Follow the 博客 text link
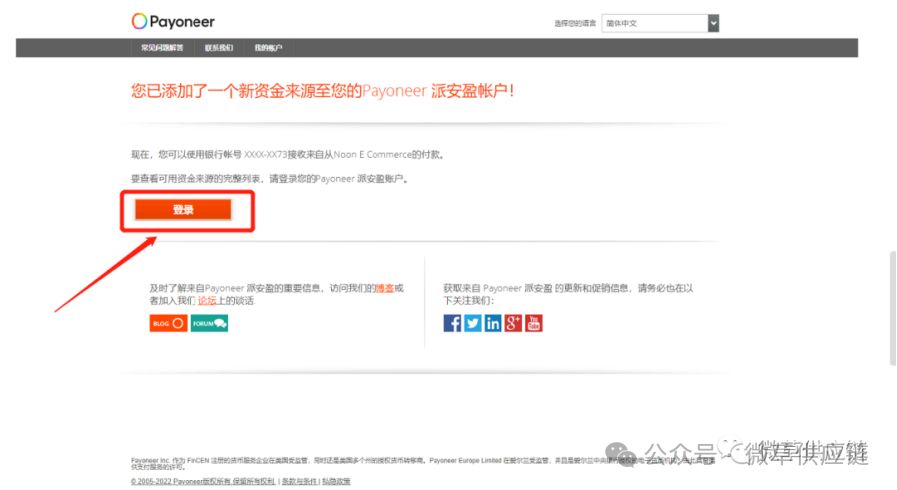 click(384, 288)
